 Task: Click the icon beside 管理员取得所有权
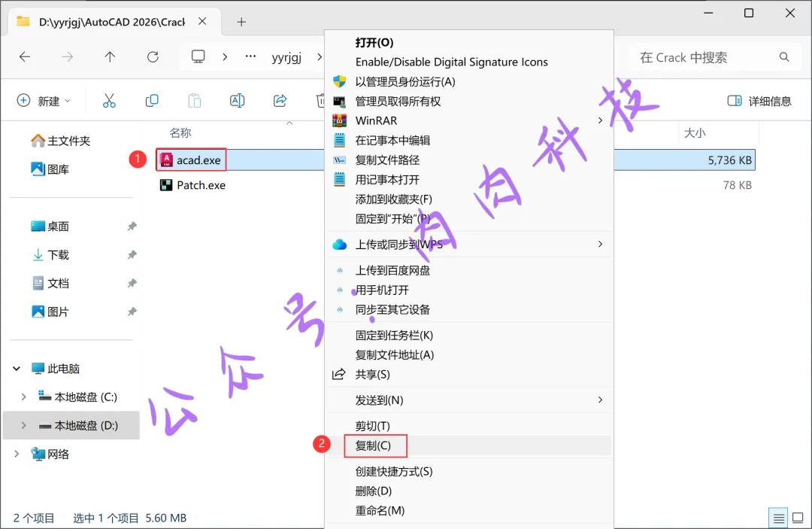pos(339,101)
